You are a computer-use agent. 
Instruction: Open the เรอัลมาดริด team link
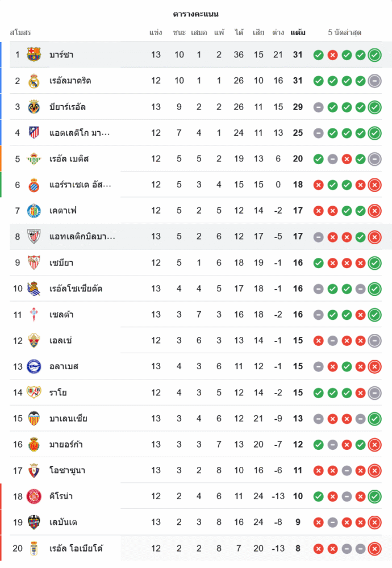(70, 81)
